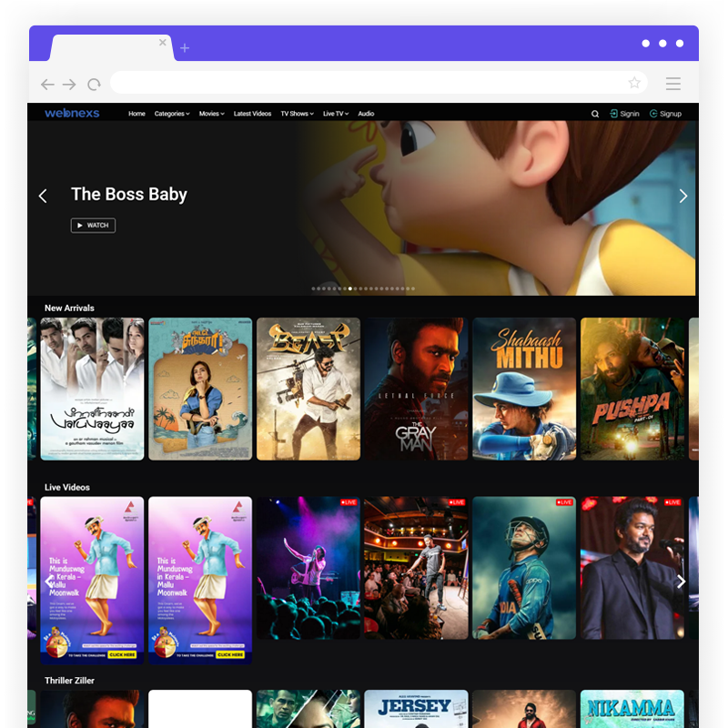Open site search with the magnifier icon
This screenshot has height=728, width=728.
coord(595,114)
